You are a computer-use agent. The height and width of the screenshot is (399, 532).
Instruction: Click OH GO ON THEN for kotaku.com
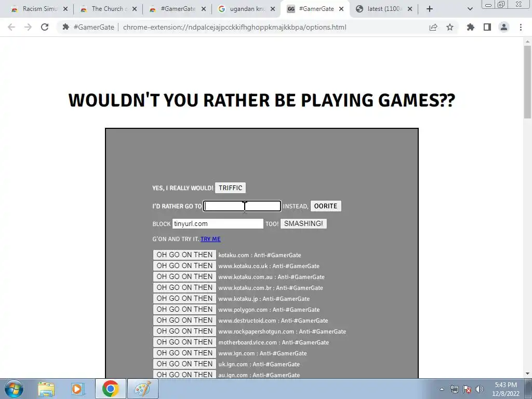184,255
